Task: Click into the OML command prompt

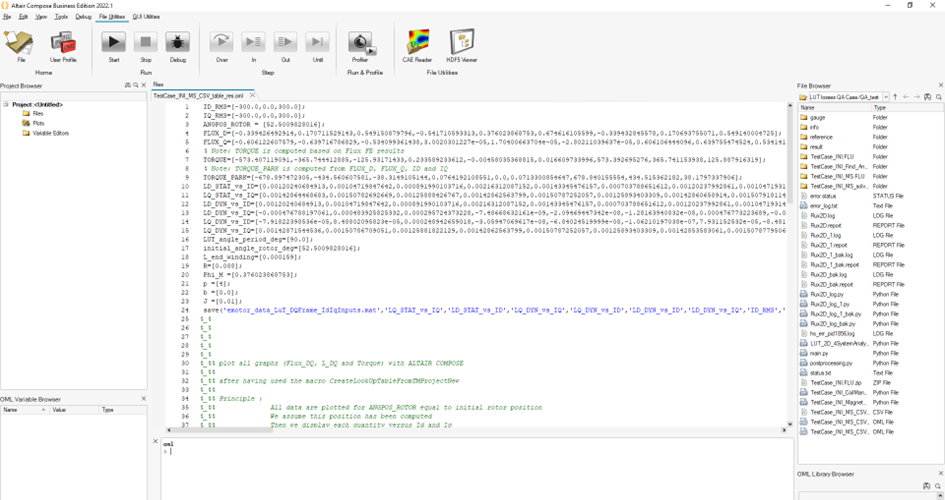Action: tap(400, 452)
